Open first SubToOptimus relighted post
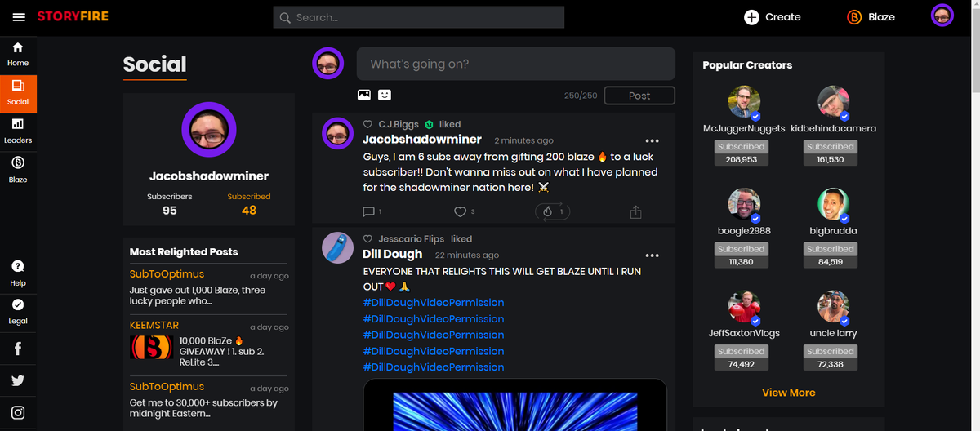This screenshot has height=431, width=980. click(208, 287)
